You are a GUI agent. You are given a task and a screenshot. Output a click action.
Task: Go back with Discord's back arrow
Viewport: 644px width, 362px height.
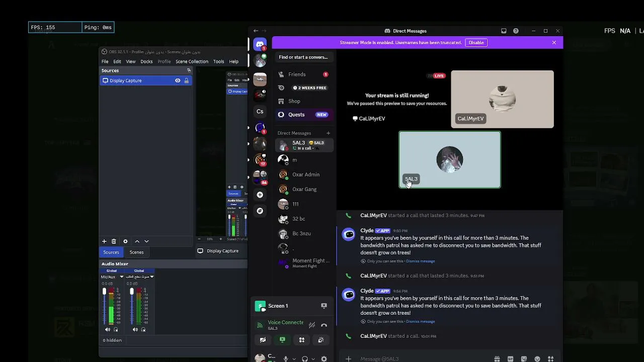click(x=256, y=31)
